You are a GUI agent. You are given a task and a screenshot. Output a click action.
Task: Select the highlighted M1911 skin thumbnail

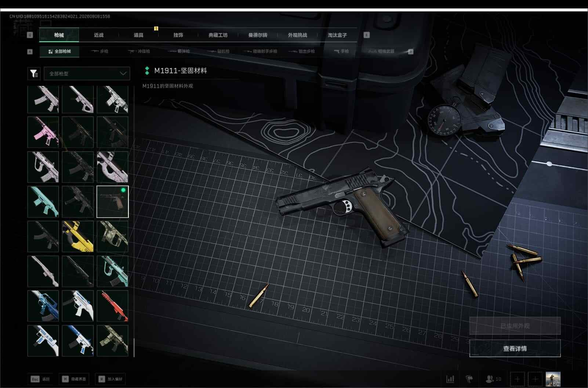point(112,202)
